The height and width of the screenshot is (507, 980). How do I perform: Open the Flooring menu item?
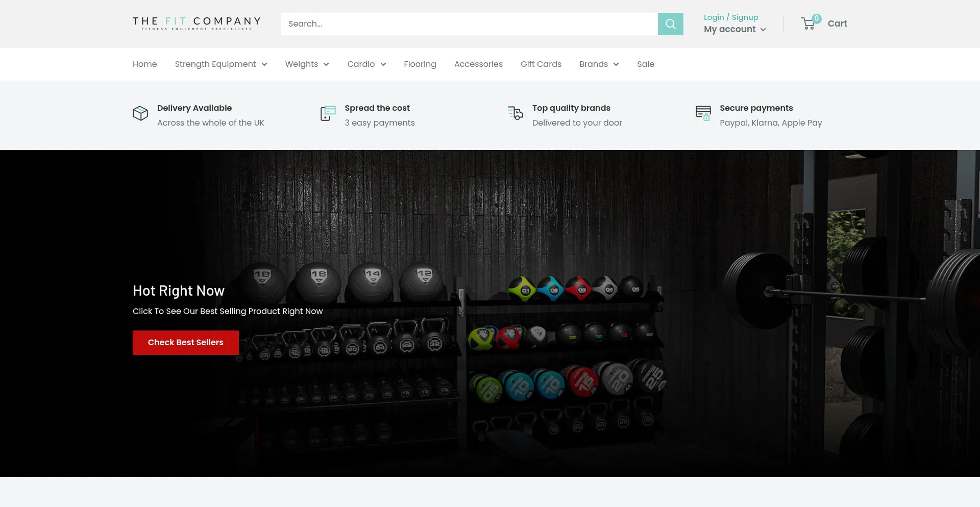[x=420, y=64]
